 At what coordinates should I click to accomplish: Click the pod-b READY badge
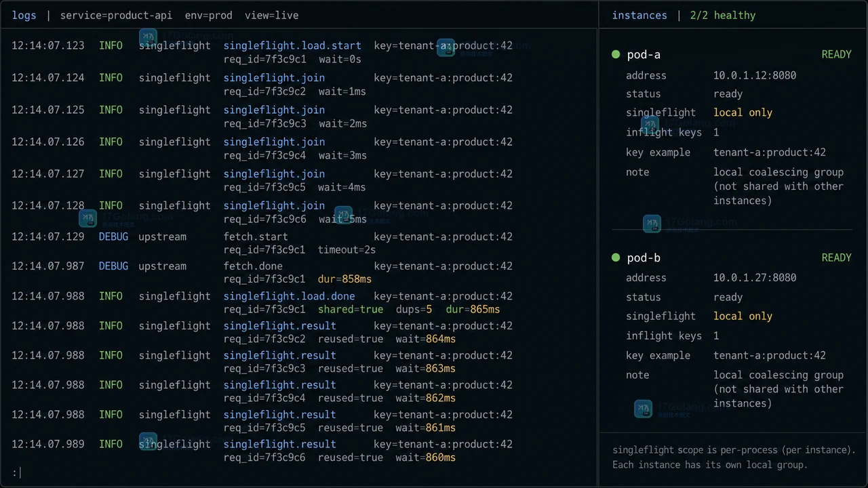coord(836,258)
